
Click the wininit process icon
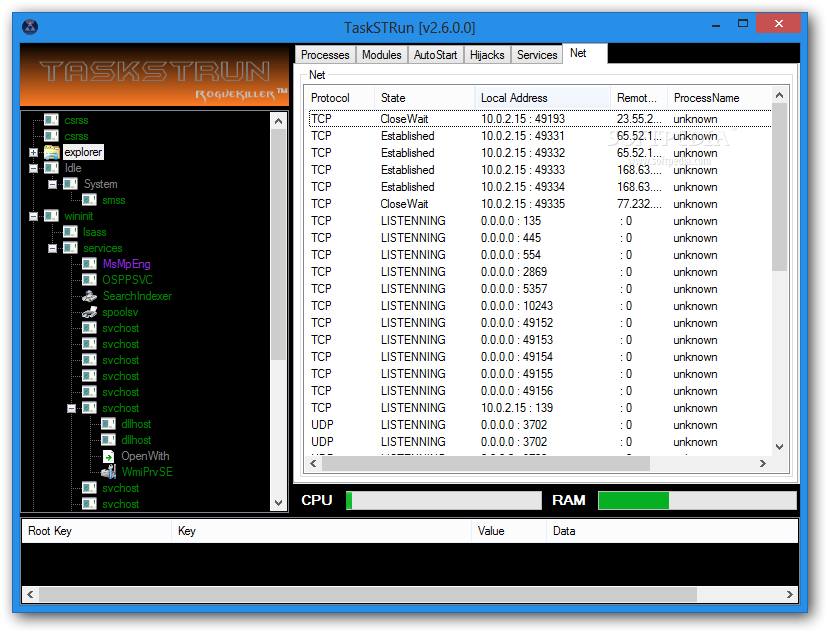coord(51,216)
